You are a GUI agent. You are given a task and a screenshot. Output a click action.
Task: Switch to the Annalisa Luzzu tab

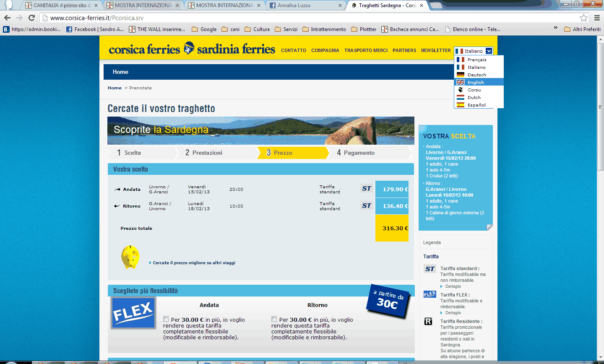[x=305, y=5]
